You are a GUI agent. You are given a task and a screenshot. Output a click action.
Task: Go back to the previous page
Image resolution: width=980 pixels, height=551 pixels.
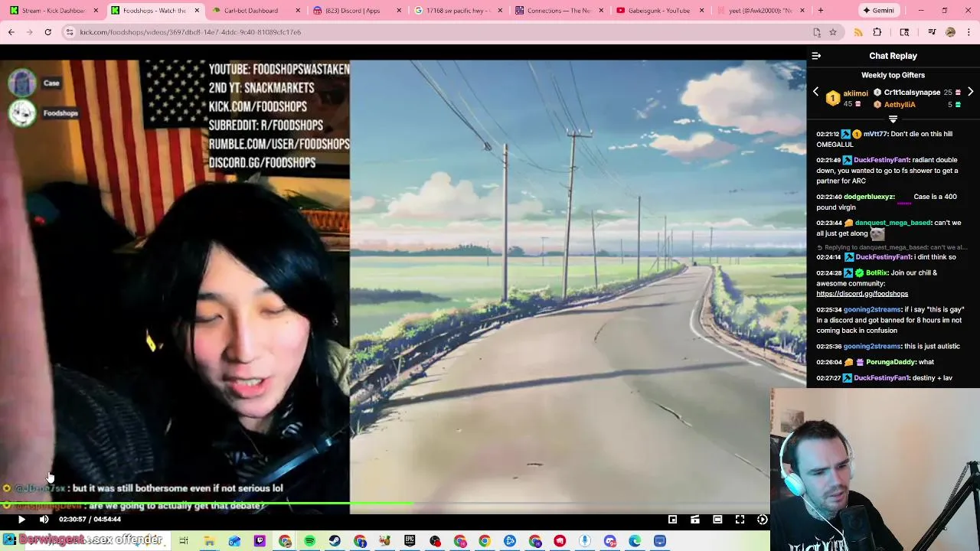[11, 32]
